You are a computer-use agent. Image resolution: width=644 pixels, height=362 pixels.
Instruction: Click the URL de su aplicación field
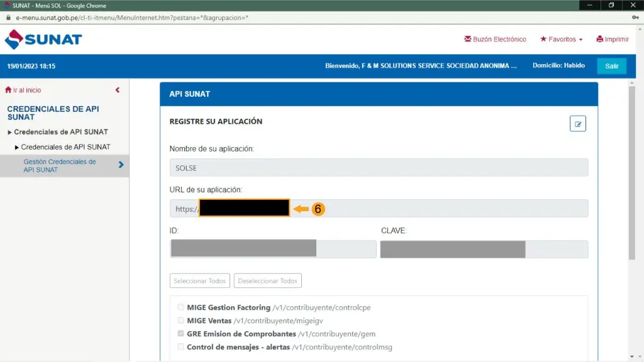tap(379, 209)
